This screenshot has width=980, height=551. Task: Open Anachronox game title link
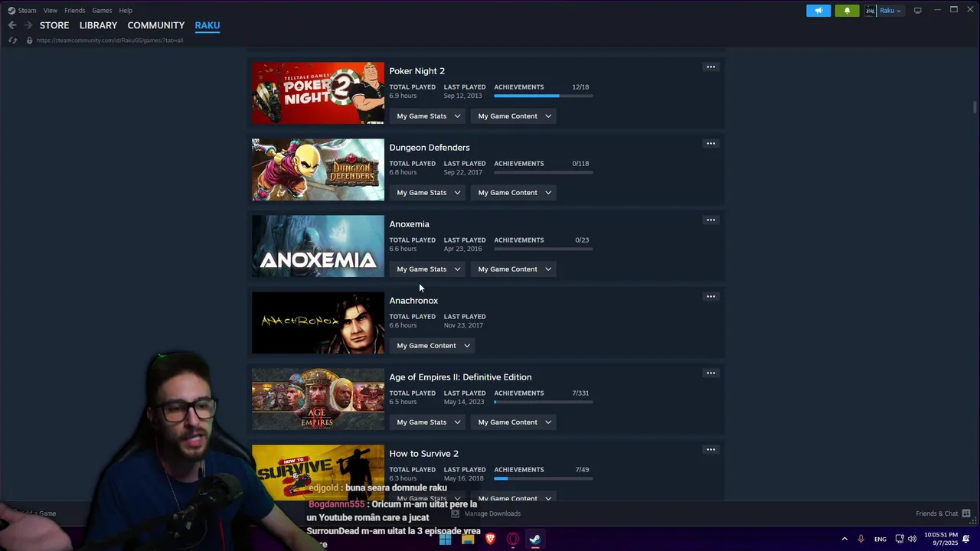pos(413,301)
